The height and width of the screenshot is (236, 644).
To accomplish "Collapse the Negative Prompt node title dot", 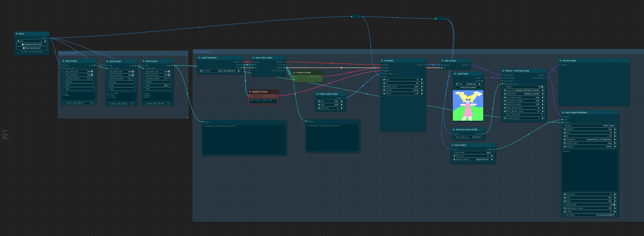I will click(x=250, y=92).
